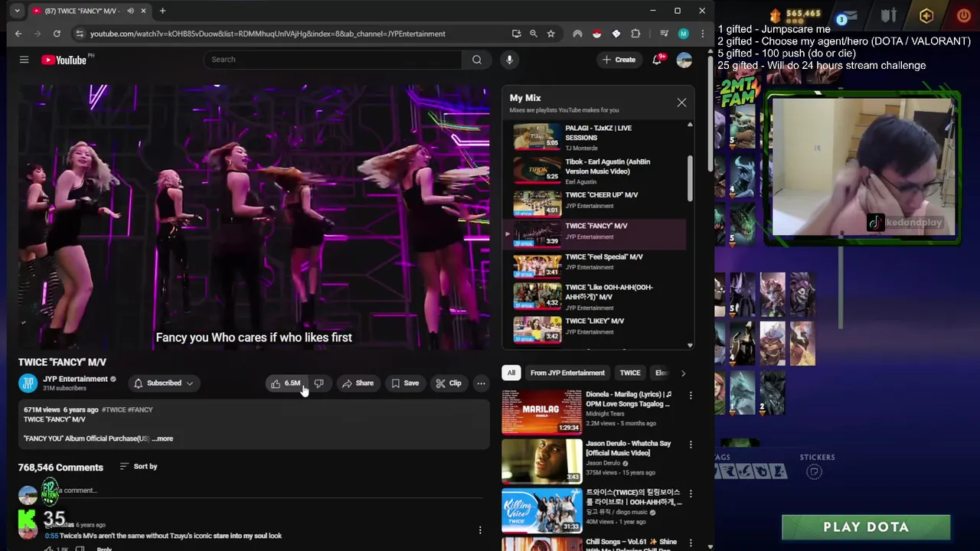Share the video
Viewport: 980px width, 551px height.
point(358,383)
